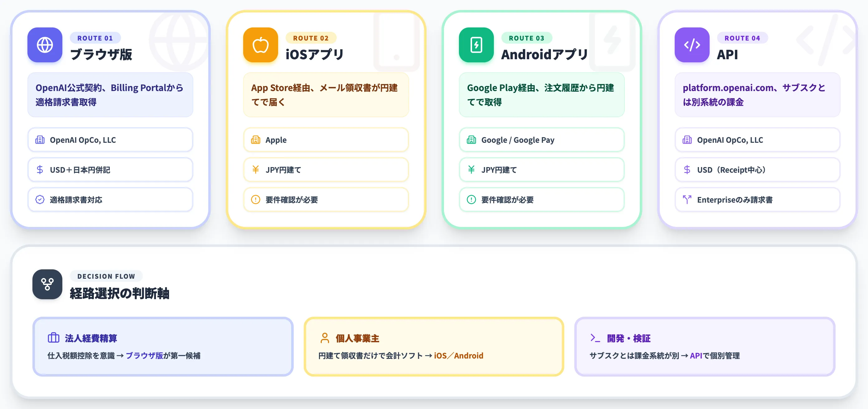Click the building icon beside Google / Google Pay

(471, 140)
